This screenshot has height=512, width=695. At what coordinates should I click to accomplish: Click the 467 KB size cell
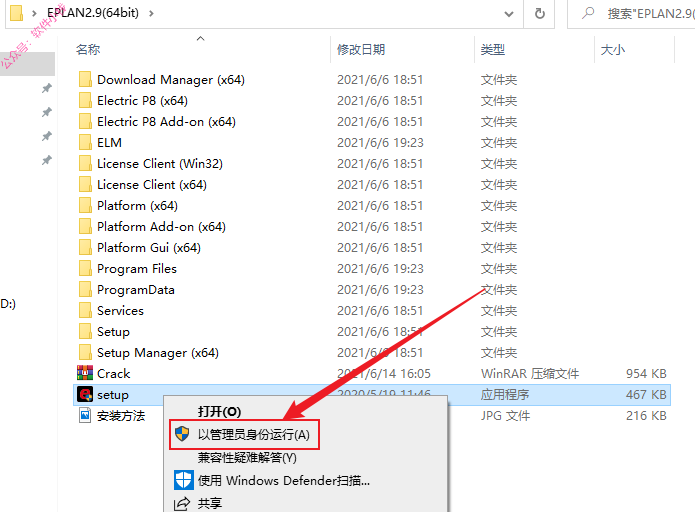tap(646, 395)
